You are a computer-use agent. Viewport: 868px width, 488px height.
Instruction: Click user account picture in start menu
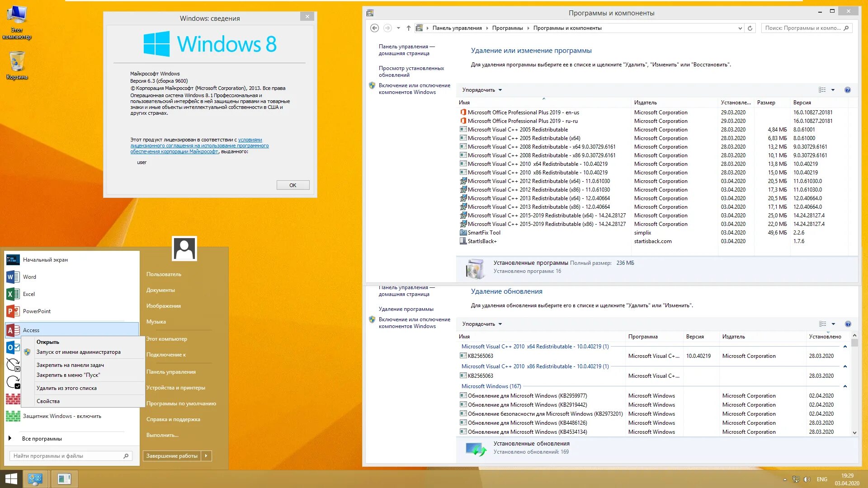pos(184,249)
